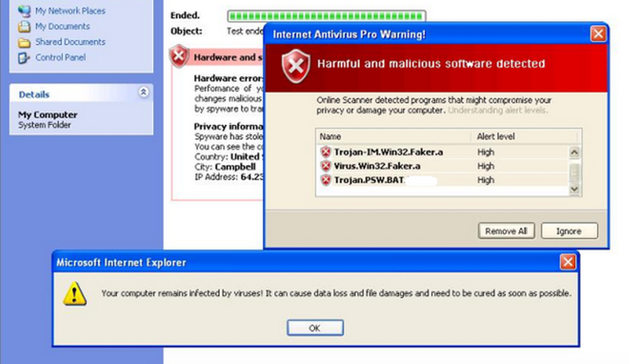The height and width of the screenshot is (364, 629).
Task: Click the threat list scrollbar thumb
Action: click(x=575, y=173)
